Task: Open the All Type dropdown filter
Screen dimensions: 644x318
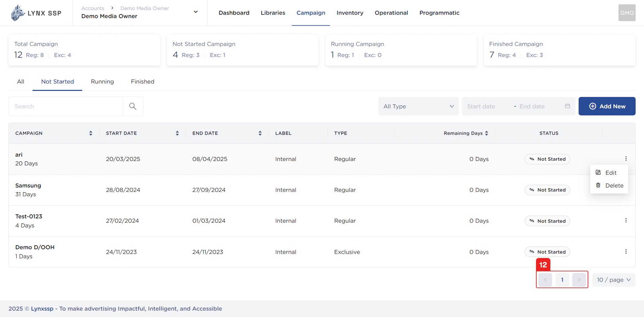Action: coord(418,106)
